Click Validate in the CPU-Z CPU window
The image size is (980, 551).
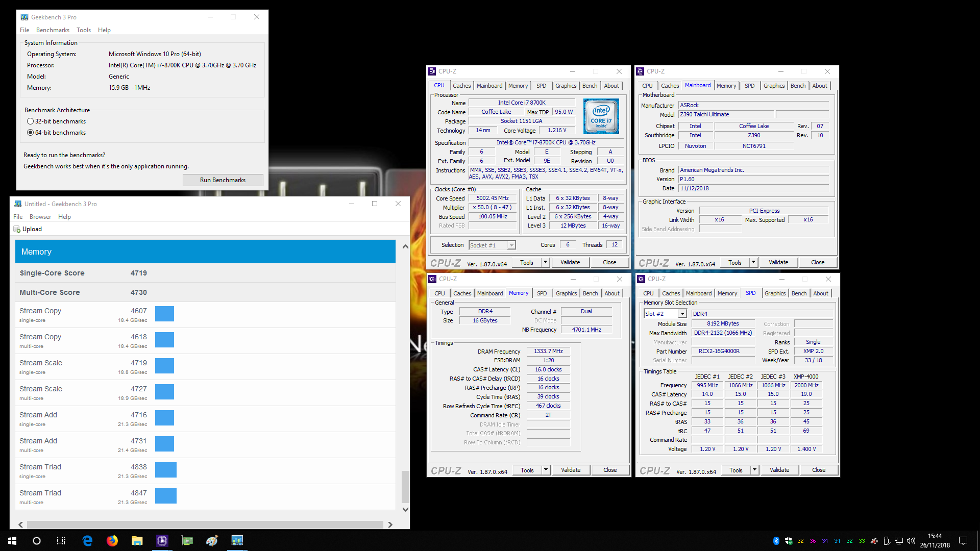coord(570,262)
